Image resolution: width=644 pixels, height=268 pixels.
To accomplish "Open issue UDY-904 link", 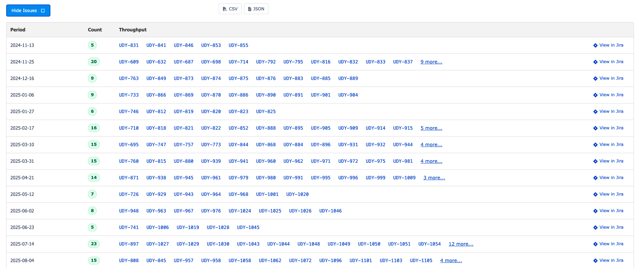I will [348, 95].
